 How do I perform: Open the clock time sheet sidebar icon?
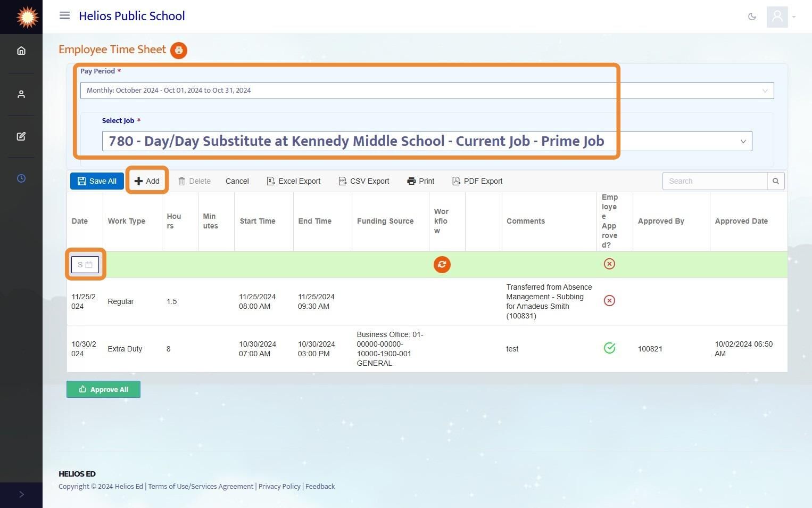click(21, 178)
